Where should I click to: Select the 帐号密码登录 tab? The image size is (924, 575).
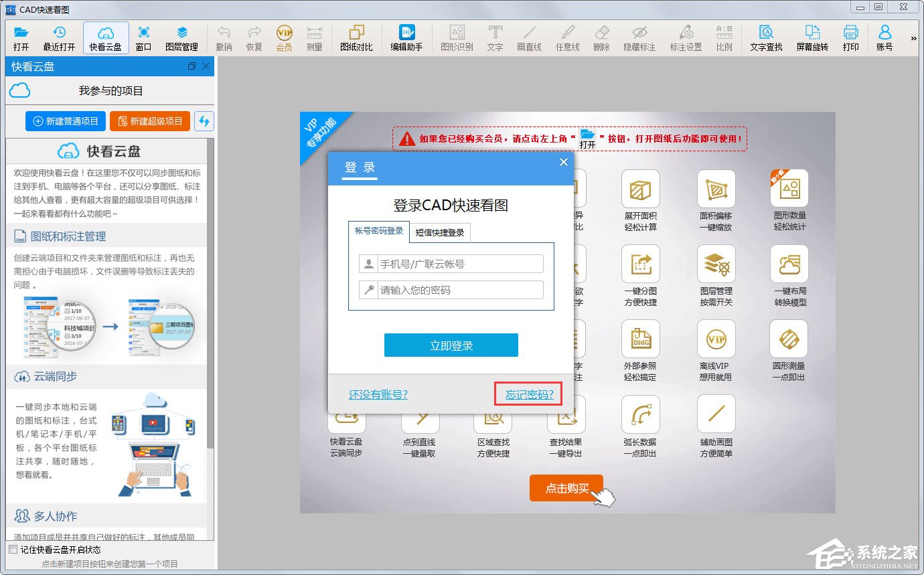point(378,230)
